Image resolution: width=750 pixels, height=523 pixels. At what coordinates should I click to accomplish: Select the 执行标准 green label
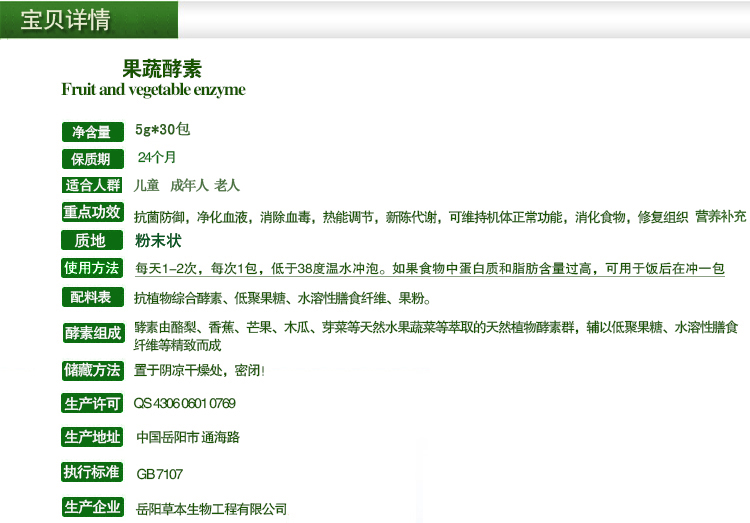tap(92, 472)
